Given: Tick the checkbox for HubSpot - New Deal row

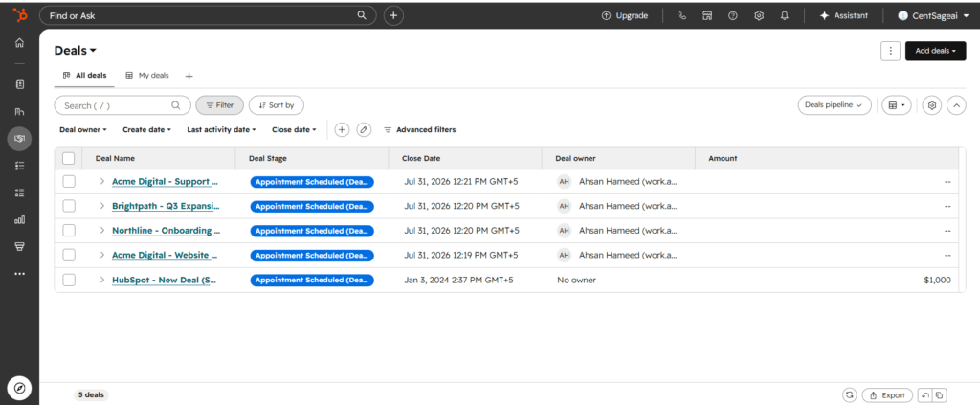Looking at the screenshot, I should tap(69, 280).
